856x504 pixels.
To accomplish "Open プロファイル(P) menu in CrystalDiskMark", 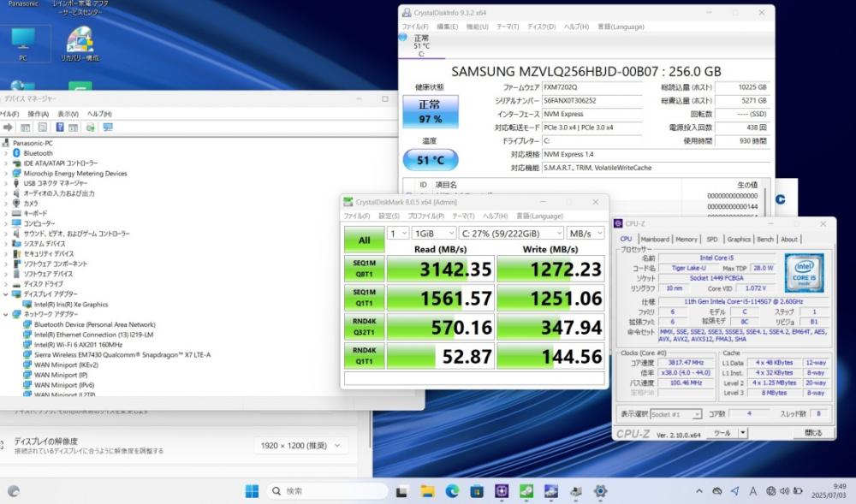I will (425, 216).
